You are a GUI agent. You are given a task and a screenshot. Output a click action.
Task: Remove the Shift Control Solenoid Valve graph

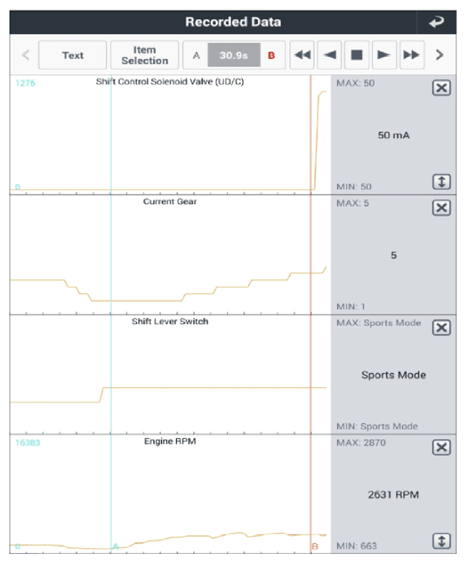point(441,88)
